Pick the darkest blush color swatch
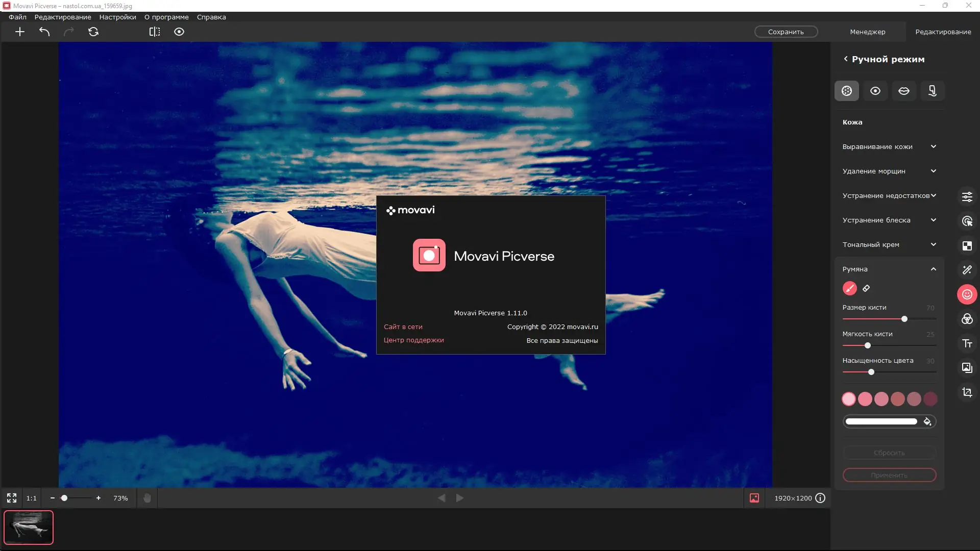 click(x=930, y=399)
